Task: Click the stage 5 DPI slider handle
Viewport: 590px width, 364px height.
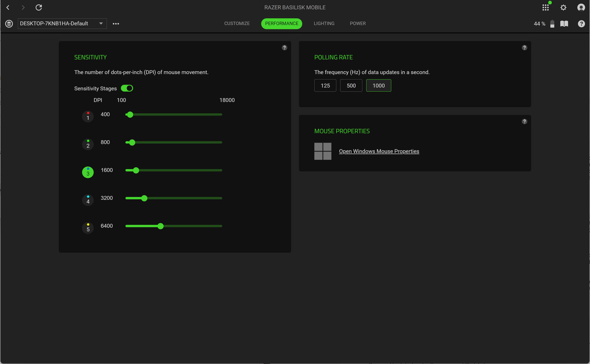Action: point(161,226)
